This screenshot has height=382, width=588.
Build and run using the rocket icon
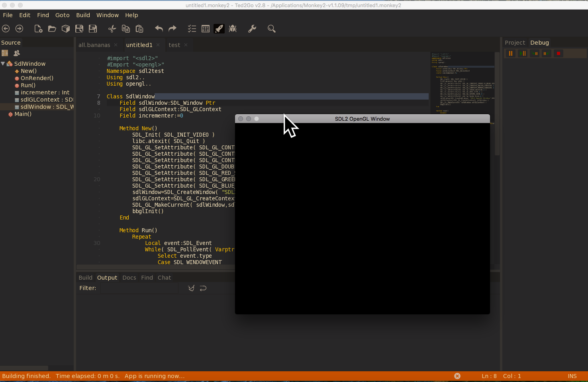coord(219,28)
